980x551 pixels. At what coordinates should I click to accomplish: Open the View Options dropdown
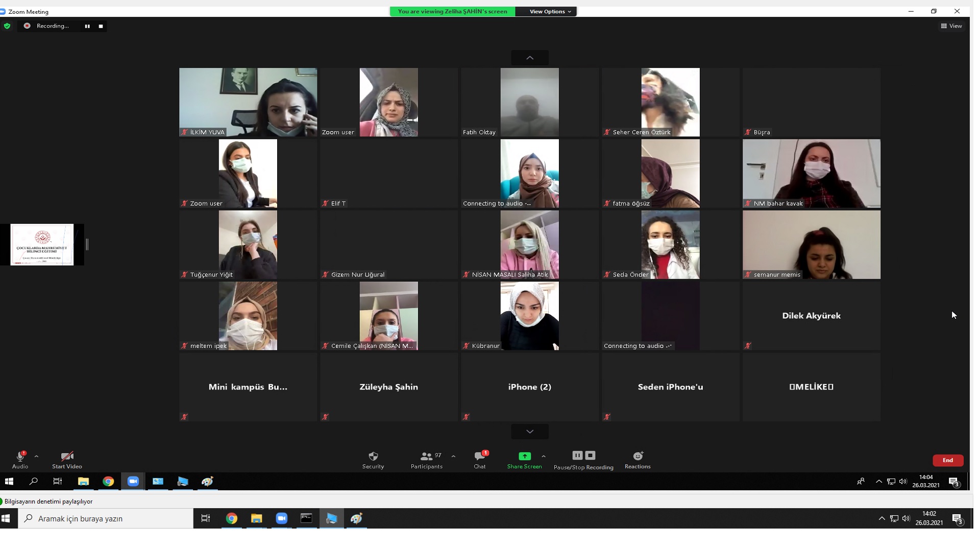pyautogui.click(x=550, y=11)
